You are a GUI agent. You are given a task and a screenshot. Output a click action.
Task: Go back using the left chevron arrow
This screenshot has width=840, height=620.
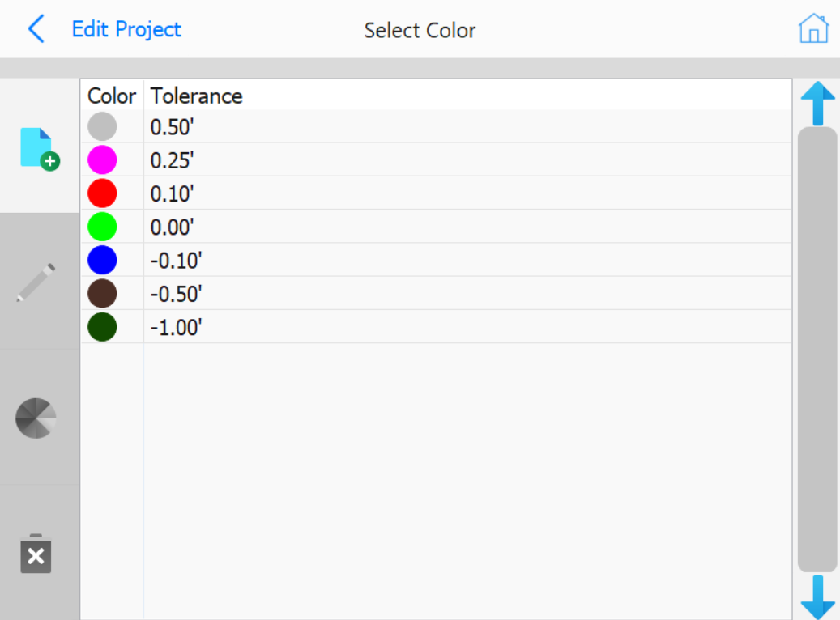(x=36, y=29)
